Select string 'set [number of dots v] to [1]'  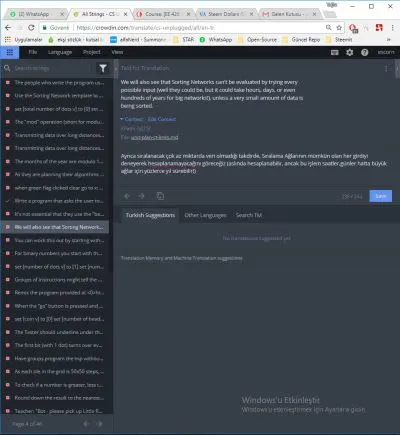[56, 267]
